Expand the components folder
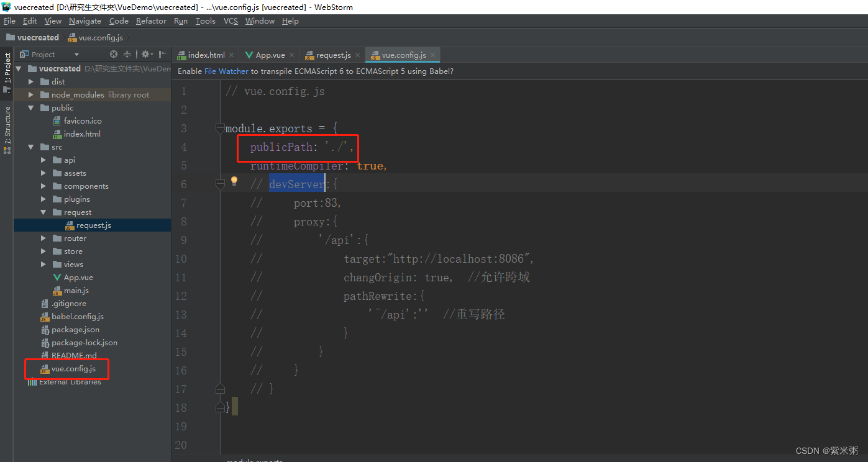Screen dimensions: 868x462 [x=43, y=186]
